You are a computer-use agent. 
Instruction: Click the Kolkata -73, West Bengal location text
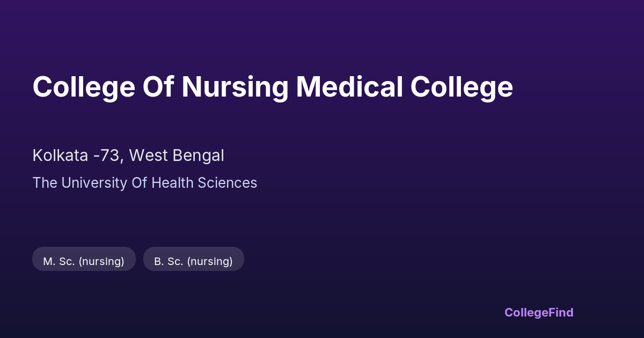[x=128, y=156]
